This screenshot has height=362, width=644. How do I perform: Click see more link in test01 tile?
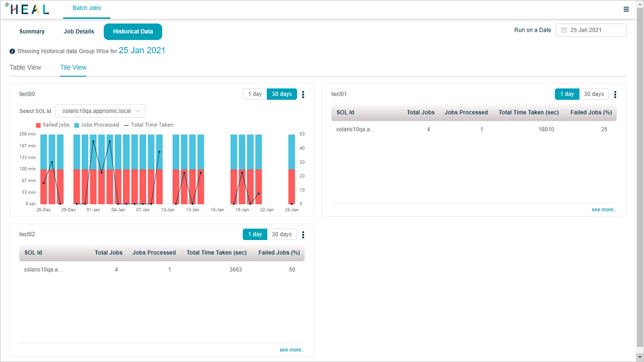[603, 210]
